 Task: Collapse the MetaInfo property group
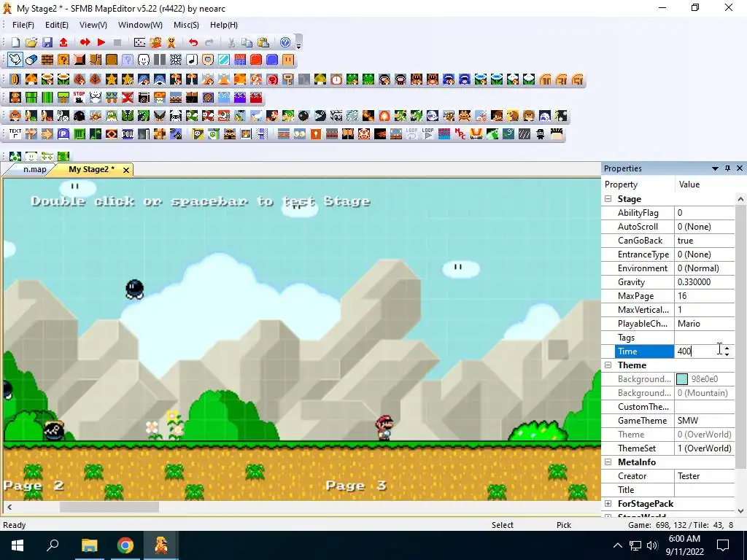point(608,462)
